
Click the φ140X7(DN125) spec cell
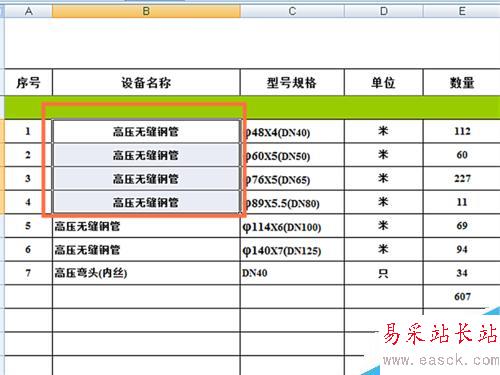pos(292,250)
